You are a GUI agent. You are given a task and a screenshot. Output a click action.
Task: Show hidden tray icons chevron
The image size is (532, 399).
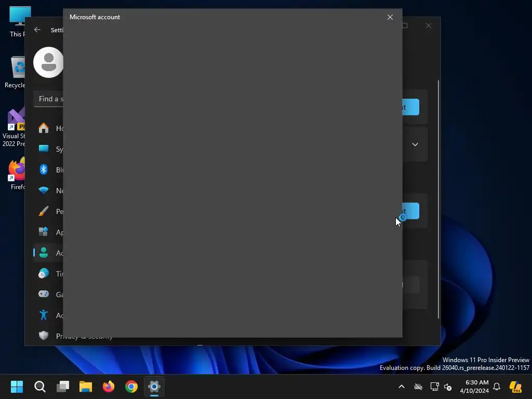(x=402, y=387)
